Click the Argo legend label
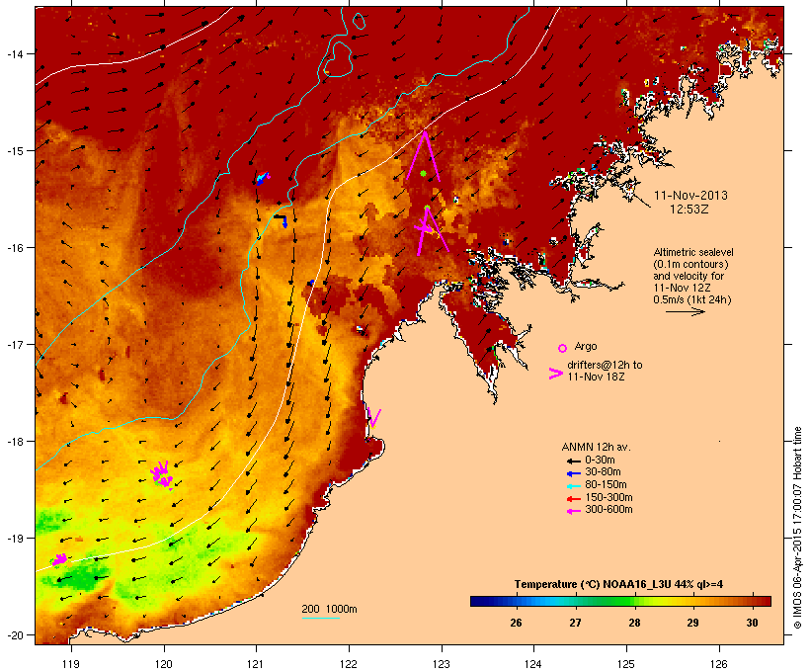Viewport: 810px width, 672px height. (x=586, y=346)
